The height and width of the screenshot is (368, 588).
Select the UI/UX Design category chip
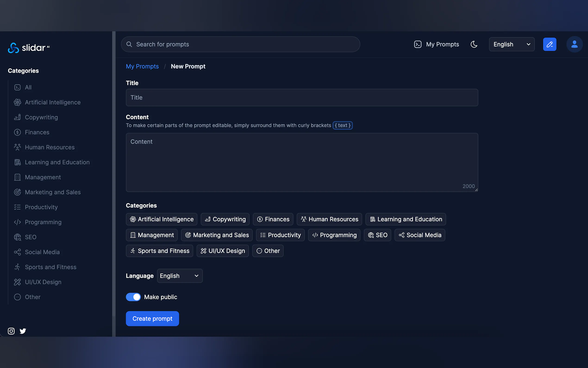click(x=223, y=251)
